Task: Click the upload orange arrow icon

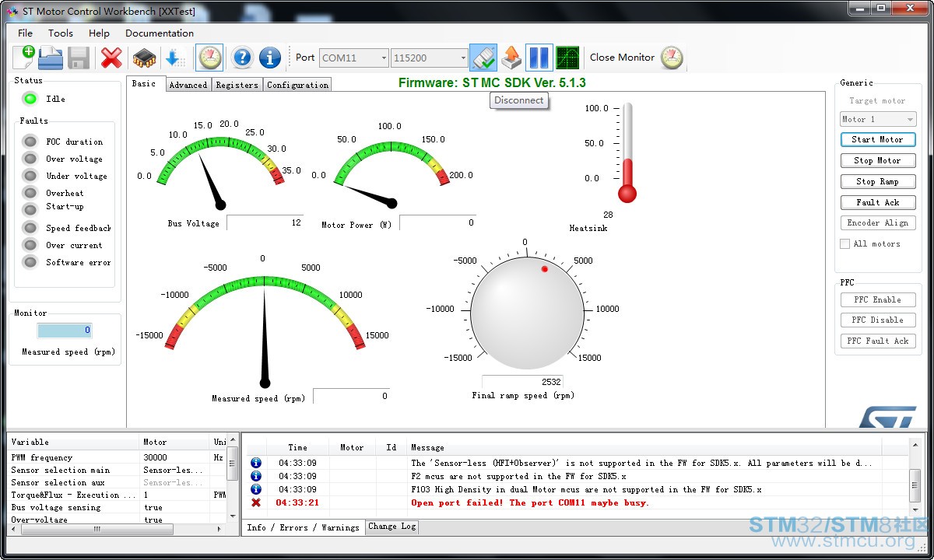Action: [x=511, y=58]
